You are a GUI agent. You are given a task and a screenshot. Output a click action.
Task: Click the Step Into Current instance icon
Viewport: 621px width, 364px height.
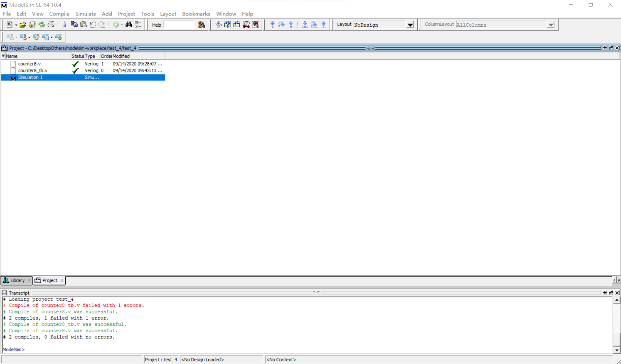pos(305,25)
